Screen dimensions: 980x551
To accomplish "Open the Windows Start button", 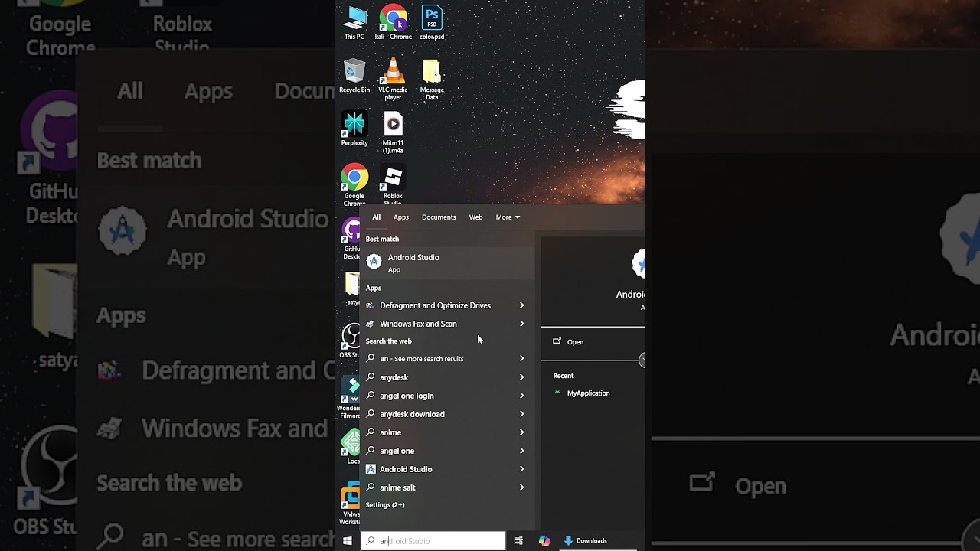I will click(348, 541).
